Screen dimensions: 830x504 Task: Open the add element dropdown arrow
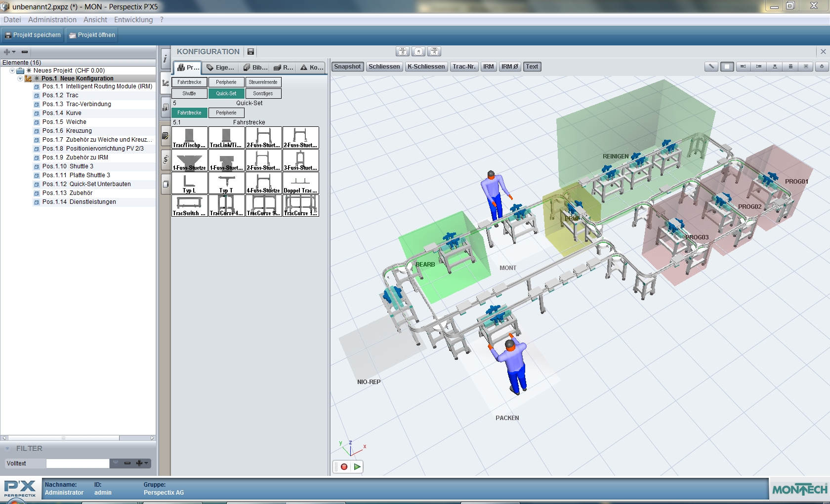click(14, 52)
